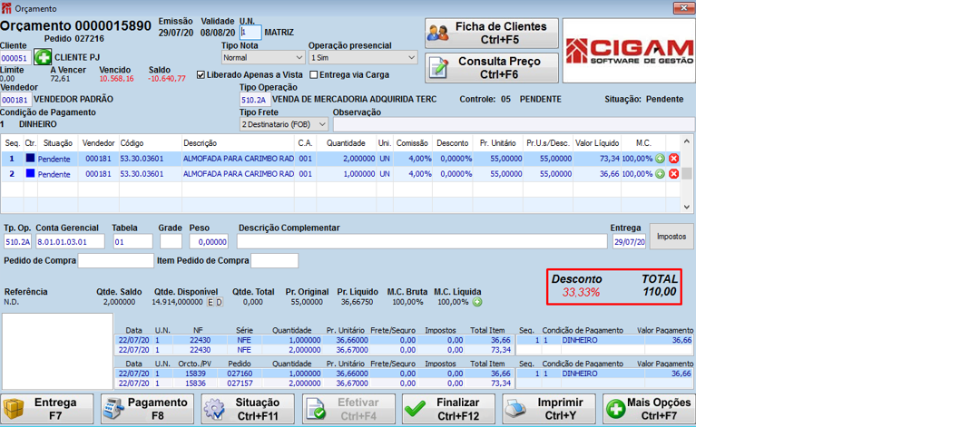The width and height of the screenshot is (980, 427).
Task: Click the Tipo Operação field 510.2A
Action: pyautogui.click(x=254, y=99)
